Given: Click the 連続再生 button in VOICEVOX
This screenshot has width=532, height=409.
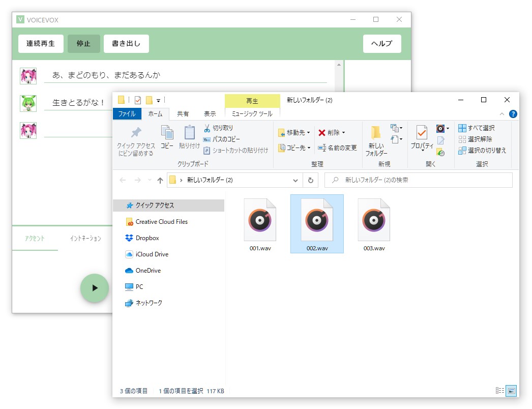Looking at the screenshot, I should tap(41, 44).
